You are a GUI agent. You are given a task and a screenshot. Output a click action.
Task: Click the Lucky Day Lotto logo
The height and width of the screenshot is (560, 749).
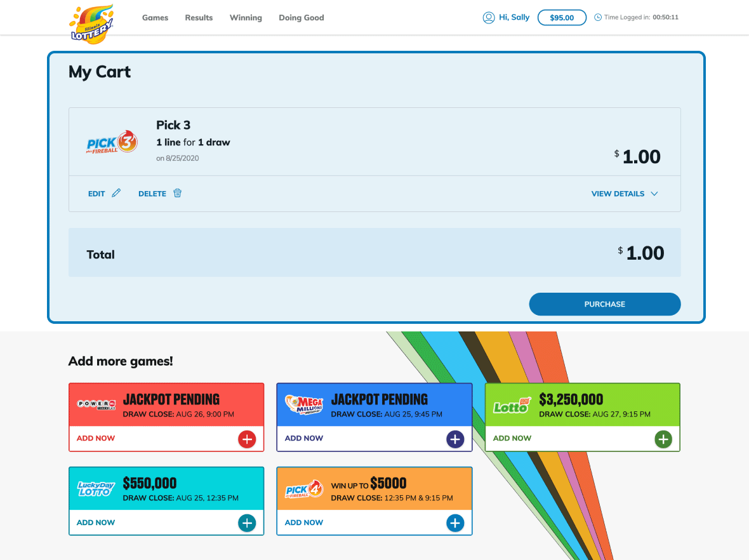[x=96, y=489]
